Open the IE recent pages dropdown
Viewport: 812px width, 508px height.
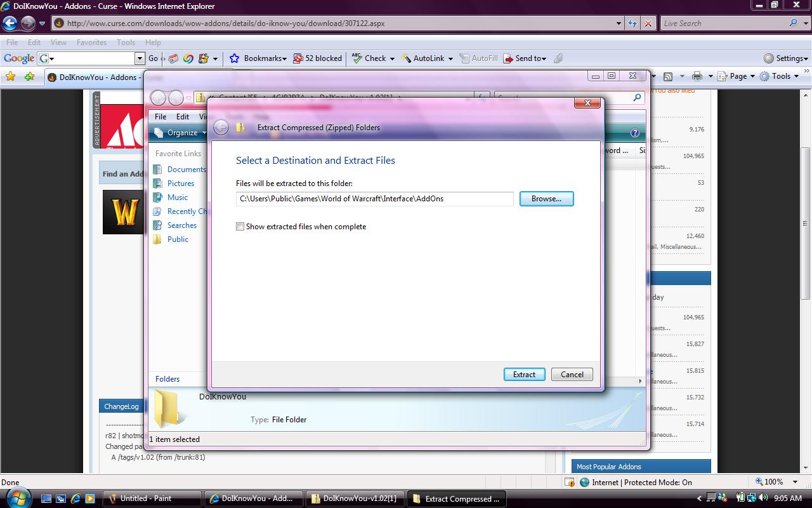click(43, 23)
